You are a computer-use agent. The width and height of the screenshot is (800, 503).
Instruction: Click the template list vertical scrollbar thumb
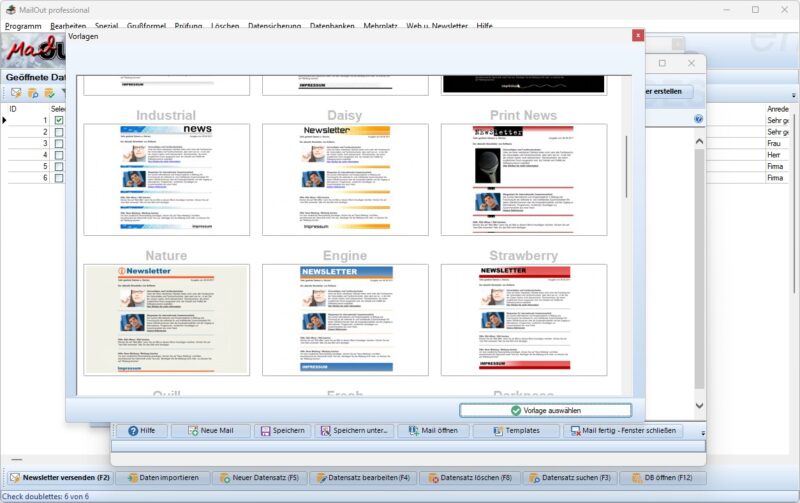(x=627, y=167)
